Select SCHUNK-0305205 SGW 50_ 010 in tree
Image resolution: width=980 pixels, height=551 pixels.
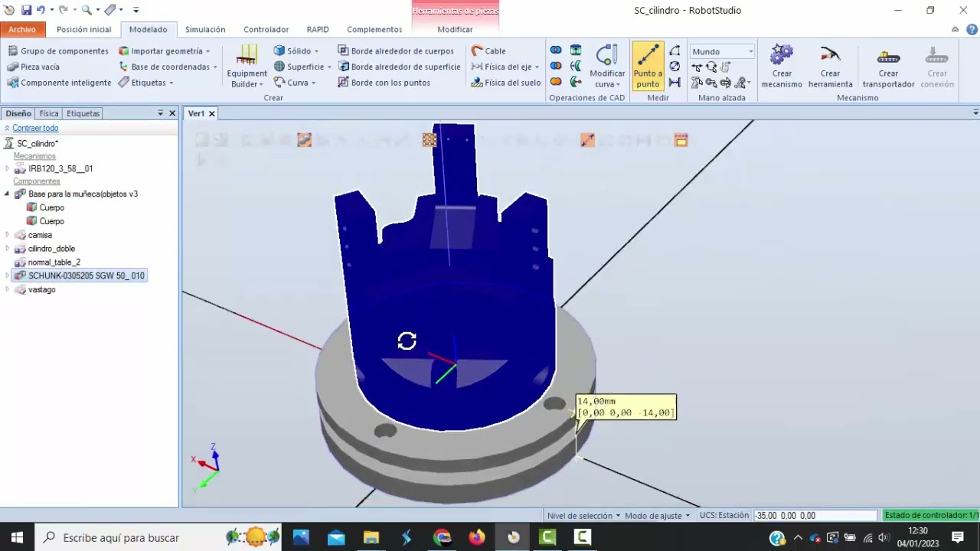tap(86, 275)
